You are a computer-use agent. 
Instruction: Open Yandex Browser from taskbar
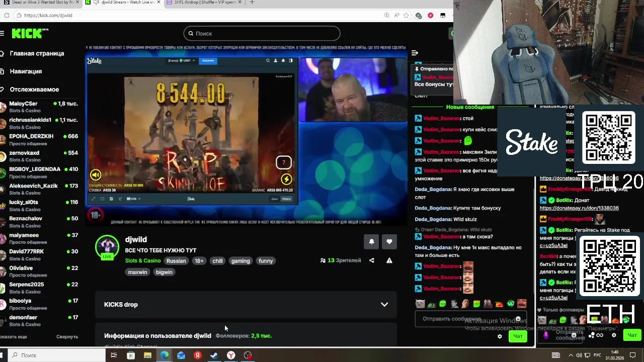(231, 355)
